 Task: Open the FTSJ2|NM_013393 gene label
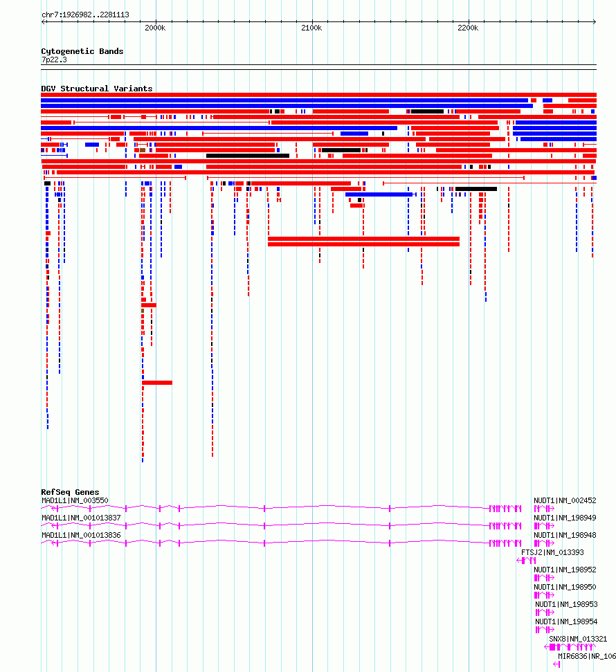[x=552, y=552]
